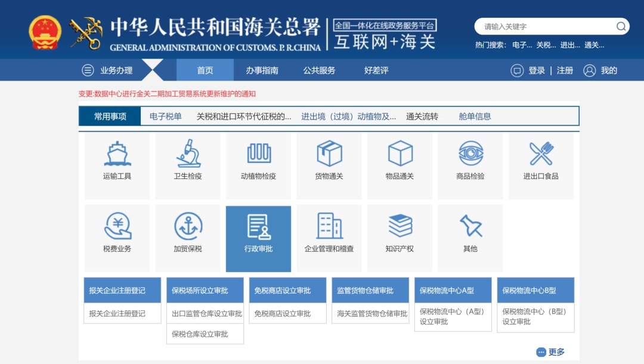The height and width of the screenshot is (364, 644).
Task: Click the 更多 link text
Action: (x=556, y=352)
